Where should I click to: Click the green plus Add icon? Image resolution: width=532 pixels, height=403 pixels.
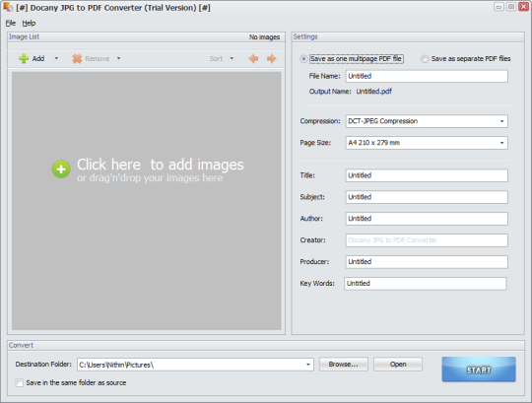coord(24,58)
